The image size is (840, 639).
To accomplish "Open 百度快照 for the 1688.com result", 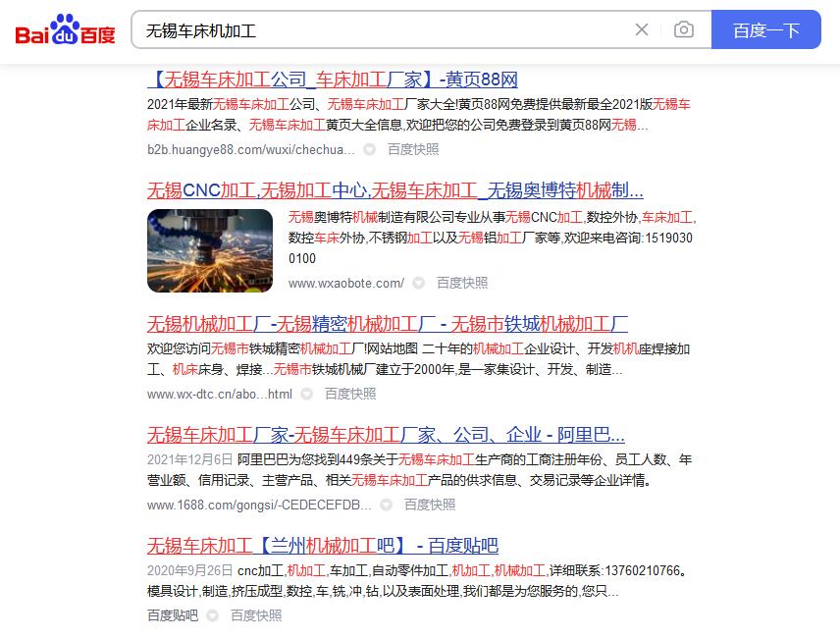I will pos(430,505).
